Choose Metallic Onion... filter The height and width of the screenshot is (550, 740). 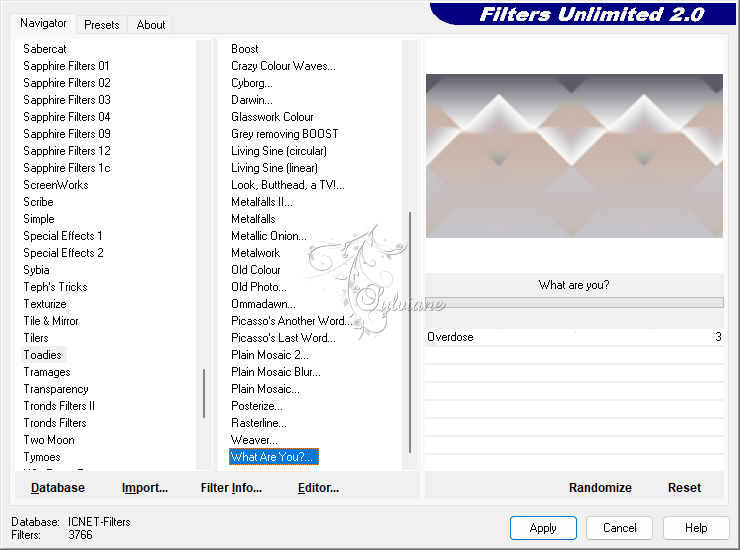click(x=269, y=236)
